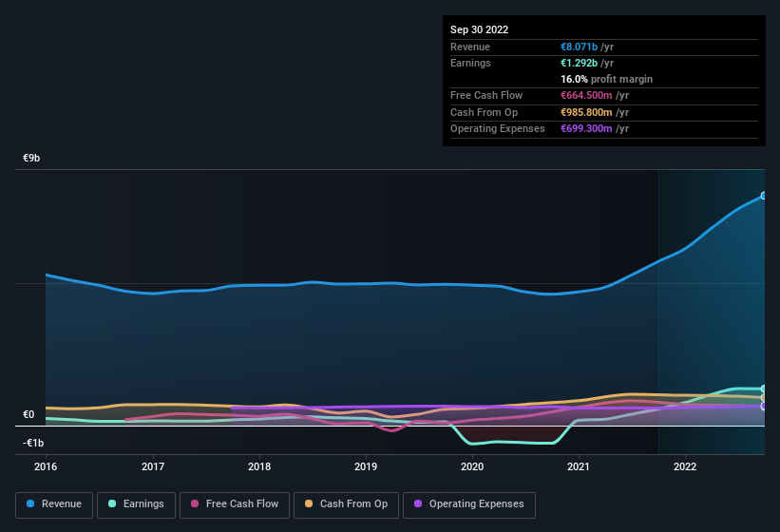
Task: Click the 16.0% profit margin text
Action: (606, 79)
